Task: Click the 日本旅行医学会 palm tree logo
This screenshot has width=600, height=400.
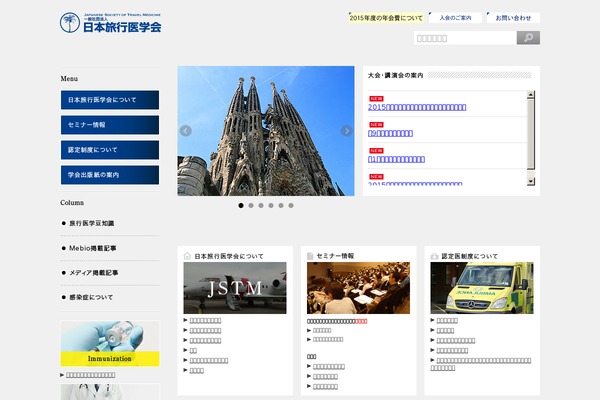Action: [111, 23]
